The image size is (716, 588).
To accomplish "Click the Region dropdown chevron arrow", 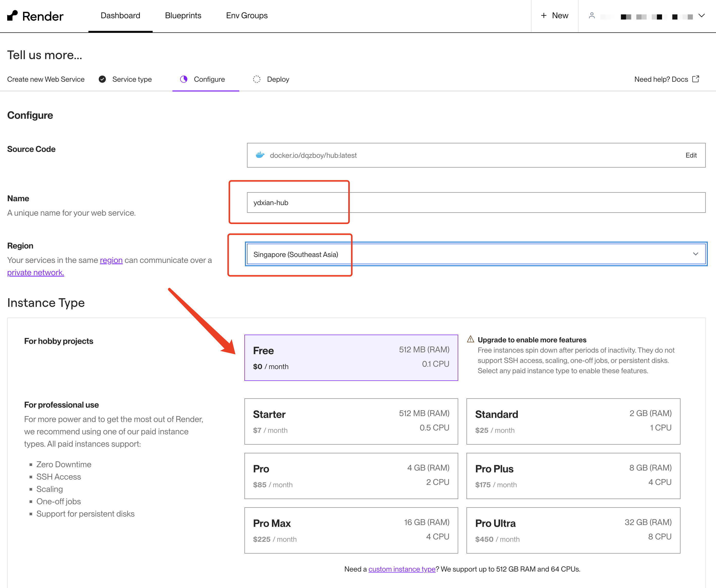I will click(696, 254).
